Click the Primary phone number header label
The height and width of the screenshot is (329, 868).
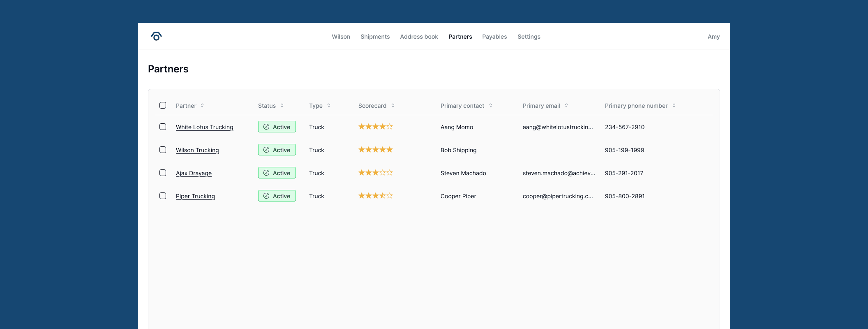636,106
